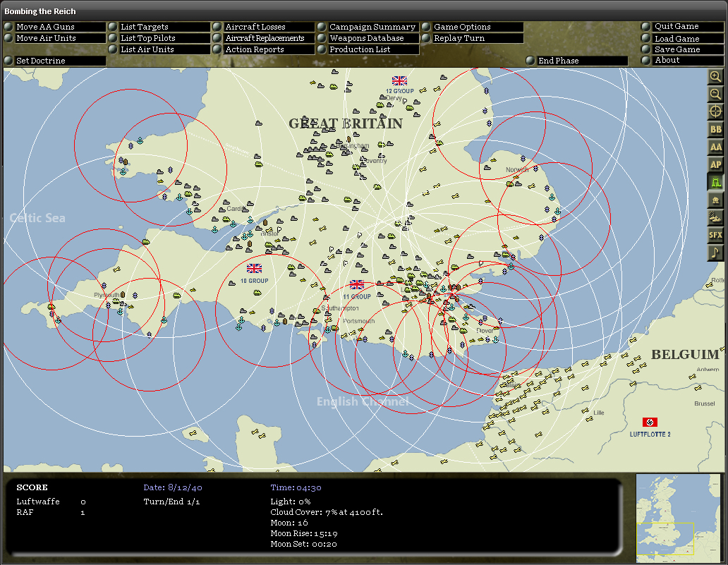Open Aircraft Replacements
Screen dimensions: 728x565
[264, 38]
